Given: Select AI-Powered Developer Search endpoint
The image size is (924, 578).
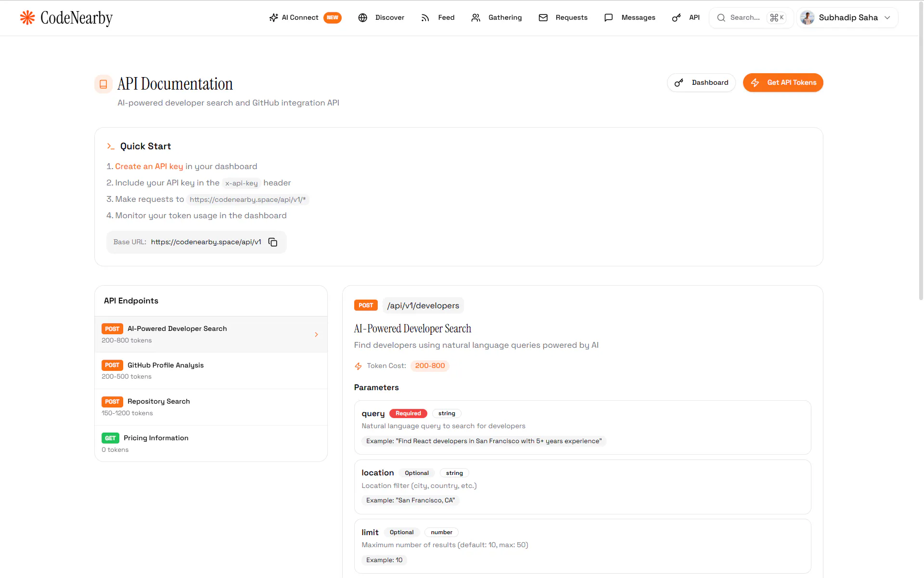Looking at the screenshot, I should pos(211,334).
